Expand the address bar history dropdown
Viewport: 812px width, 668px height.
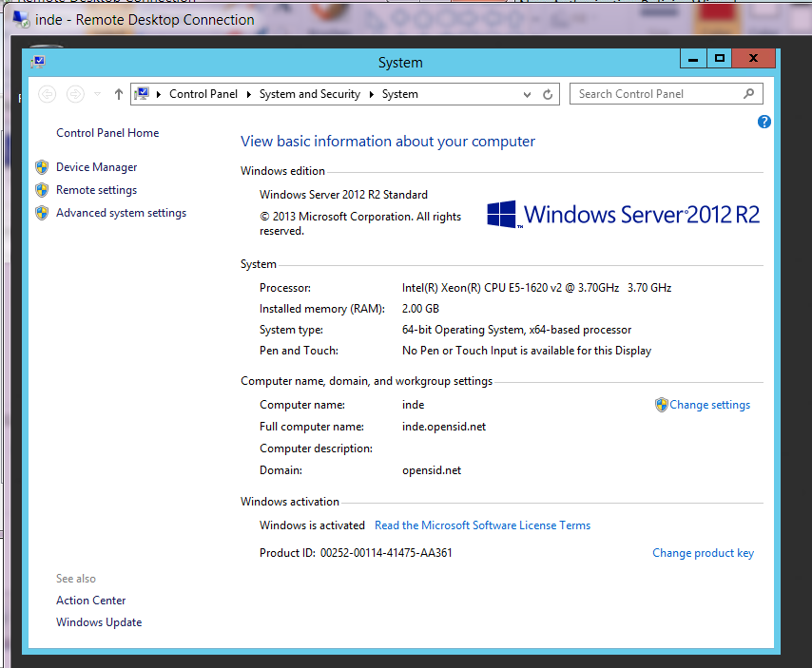pos(528,94)
